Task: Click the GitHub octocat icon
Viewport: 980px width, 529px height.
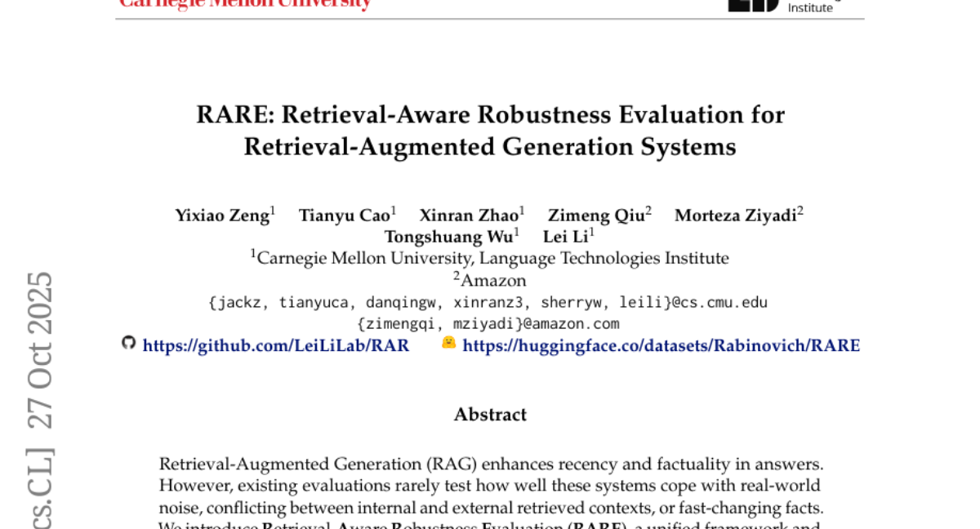Action: click(x=128, y=343)
